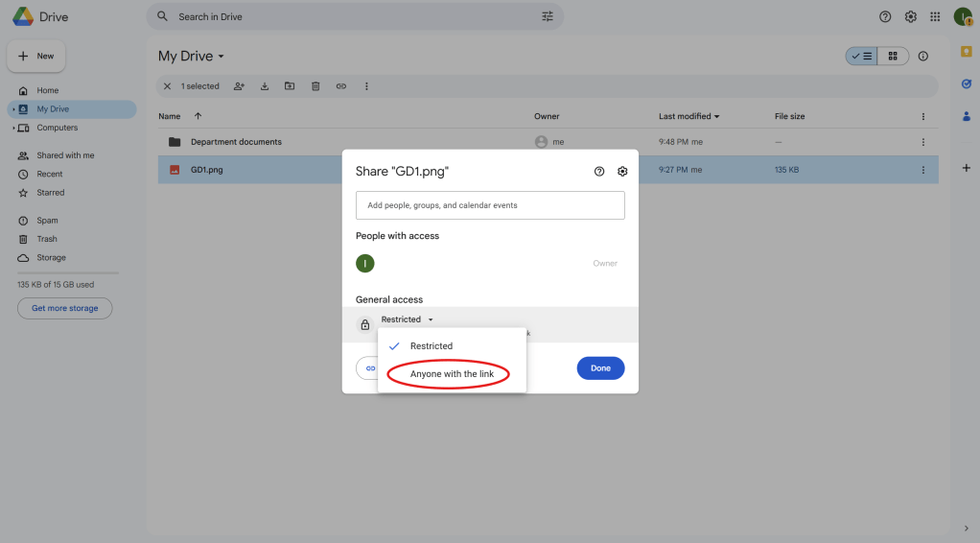Expand the Restricted access dropdown
This screenshot has height=543, width=980.
pos(408,319)
